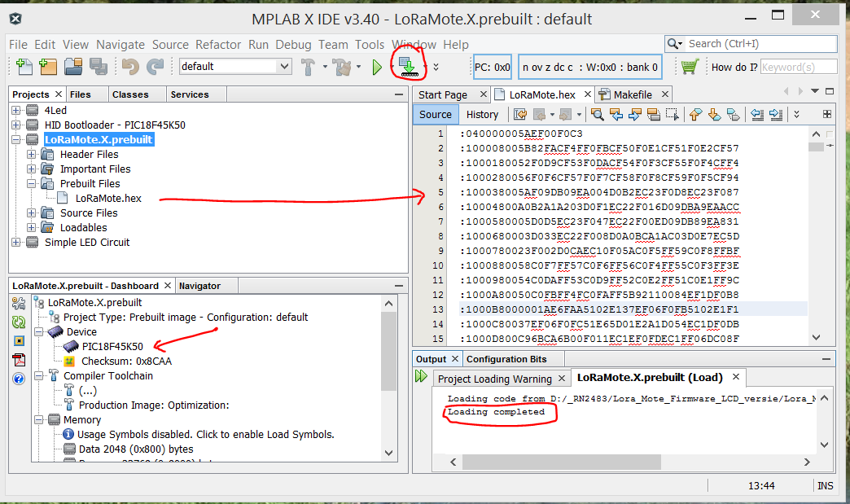
Task: Open the shopping cart icon
Action: pos(690,67)
